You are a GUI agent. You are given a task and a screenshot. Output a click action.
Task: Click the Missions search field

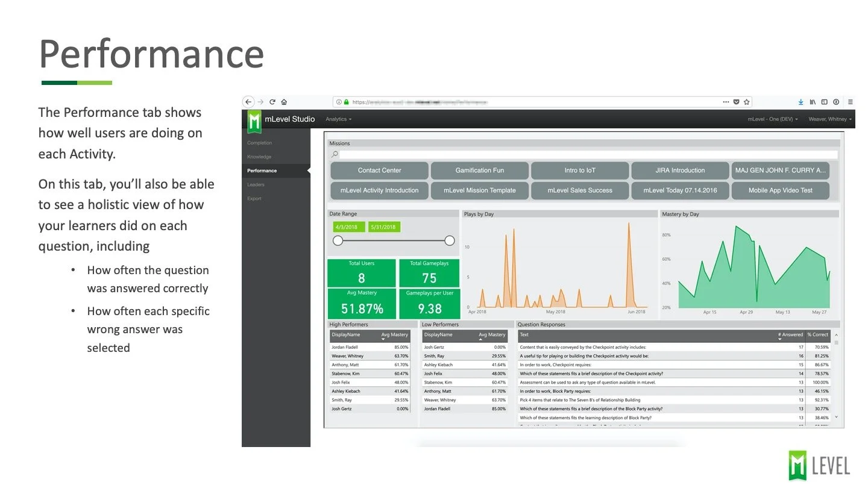[588, 155]
